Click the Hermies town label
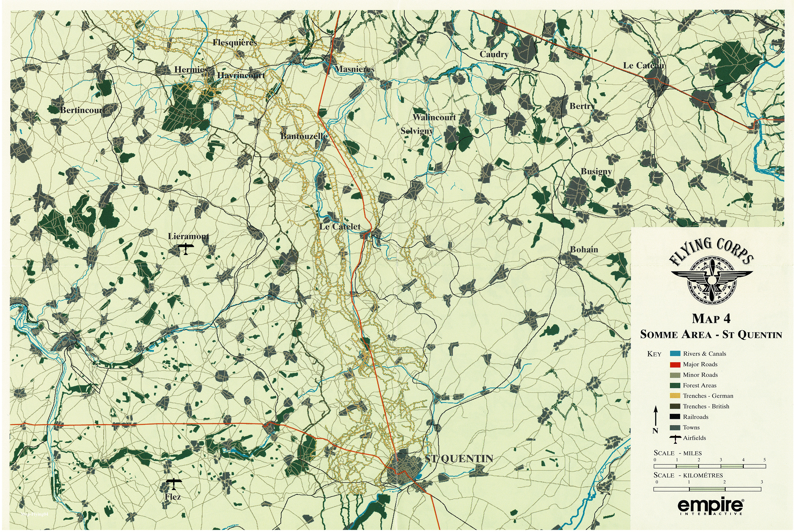Viewport: 794px width, 532px height. pyautogui.click(x=191, y=70)
